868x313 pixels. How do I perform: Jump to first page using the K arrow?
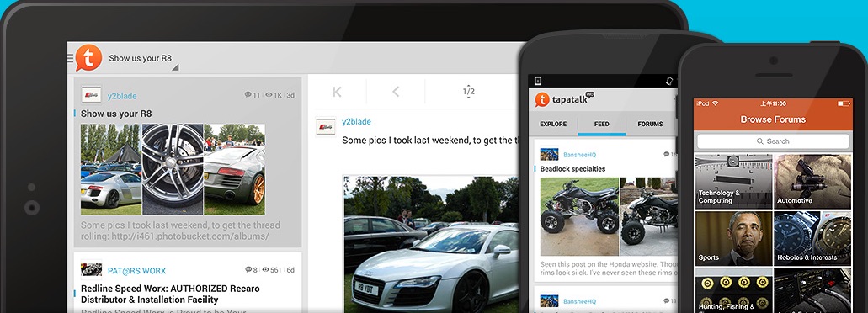coord(337,92)
